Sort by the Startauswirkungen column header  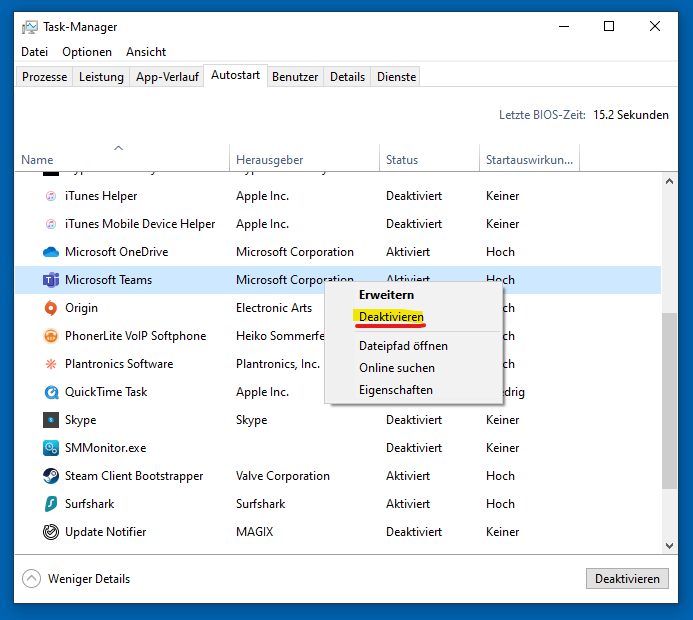(x=529, y=157)
